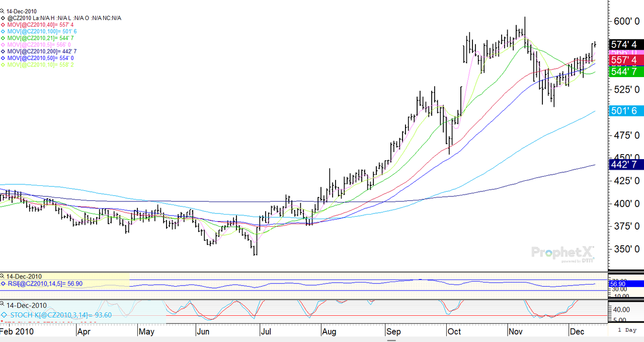Click the 600' 0 price axis value
This screenshot has width=644, height=342.
[x=626, y=21]
